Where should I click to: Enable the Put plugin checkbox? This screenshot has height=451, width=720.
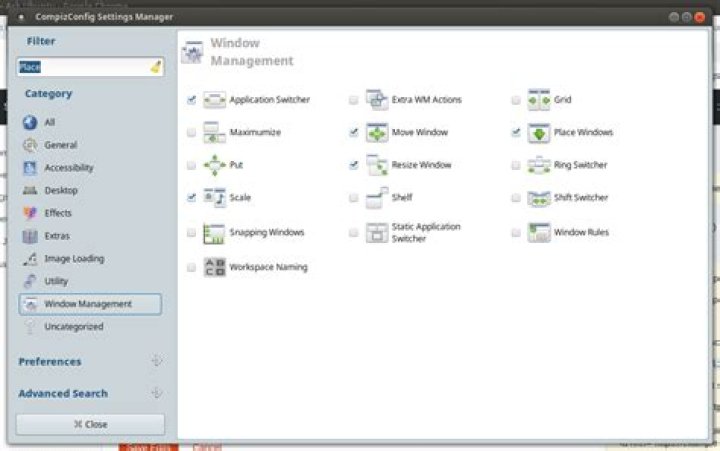(191, 165)
